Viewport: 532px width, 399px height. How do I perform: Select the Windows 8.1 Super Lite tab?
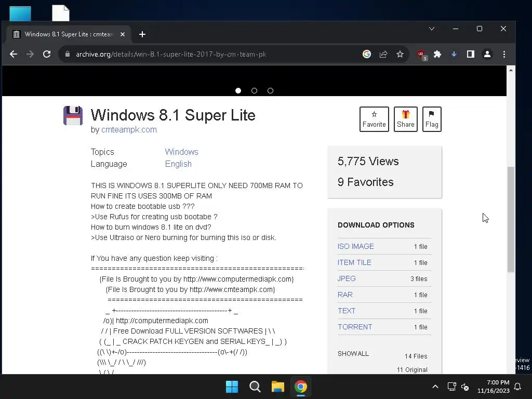[69, 34]
